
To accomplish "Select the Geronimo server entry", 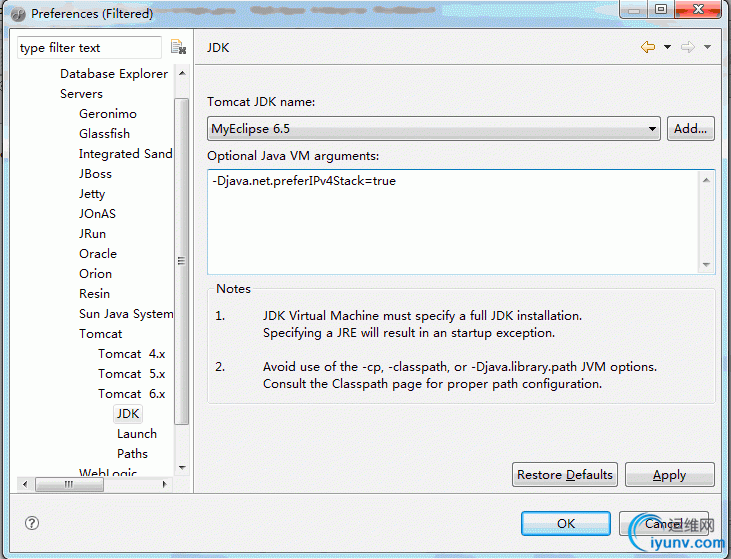I will click(x=108, y=114).
